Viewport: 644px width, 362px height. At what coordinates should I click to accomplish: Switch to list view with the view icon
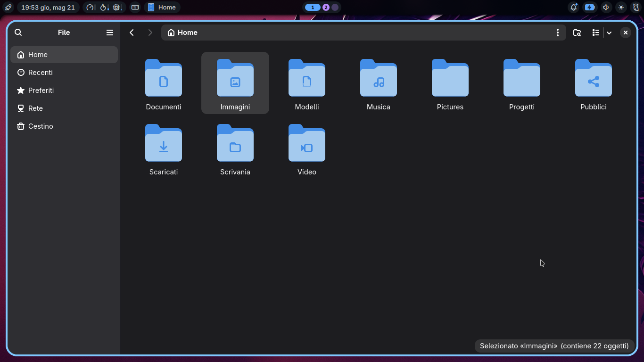(x=596, y=33)
